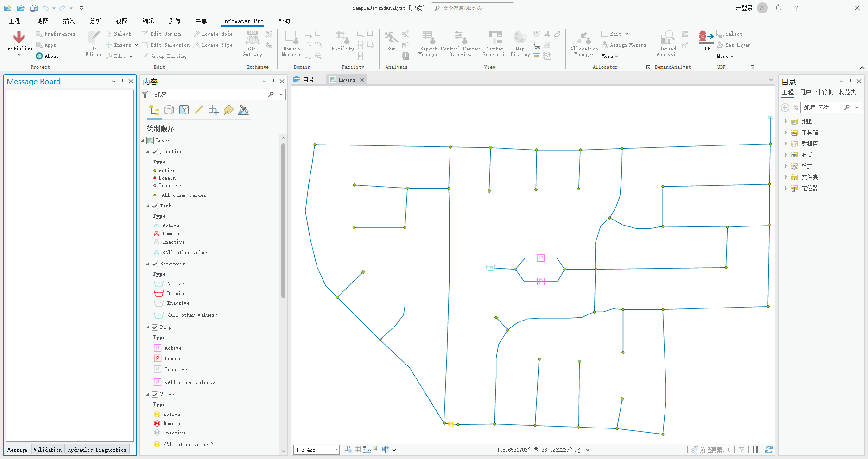Switch to the Validation tab
The height and width of the screenshot is (459, 868).
[47, 450]
